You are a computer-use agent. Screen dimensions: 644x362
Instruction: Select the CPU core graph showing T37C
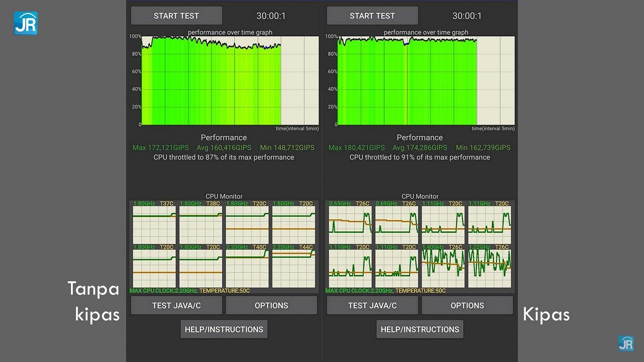coord(154,225)
